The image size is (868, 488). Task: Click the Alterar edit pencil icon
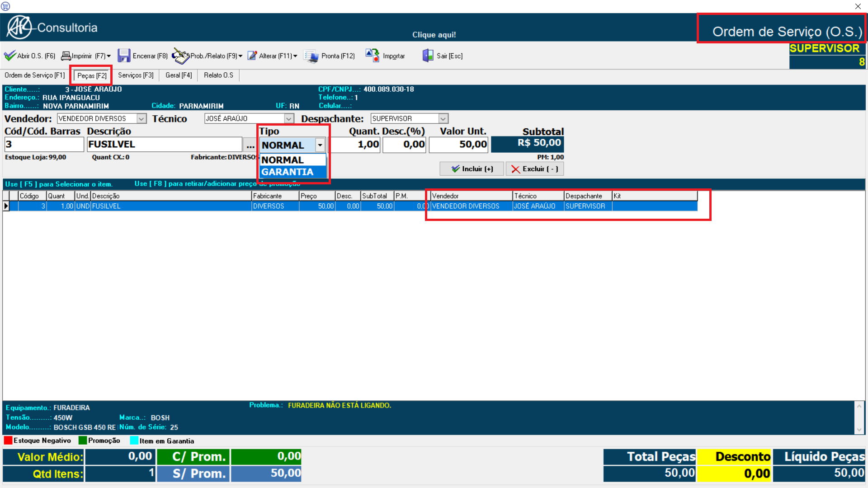coord(252,56)
